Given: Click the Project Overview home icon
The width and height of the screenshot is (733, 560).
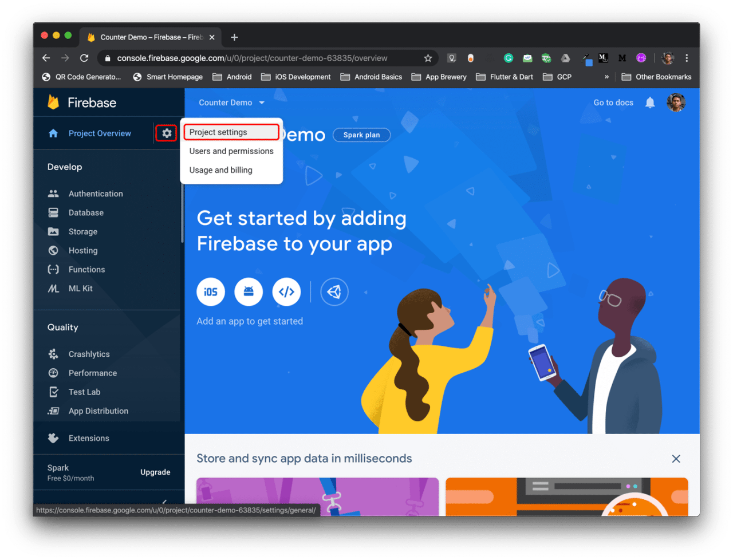Looking at the screenshot, I should (x=53, y=133).
